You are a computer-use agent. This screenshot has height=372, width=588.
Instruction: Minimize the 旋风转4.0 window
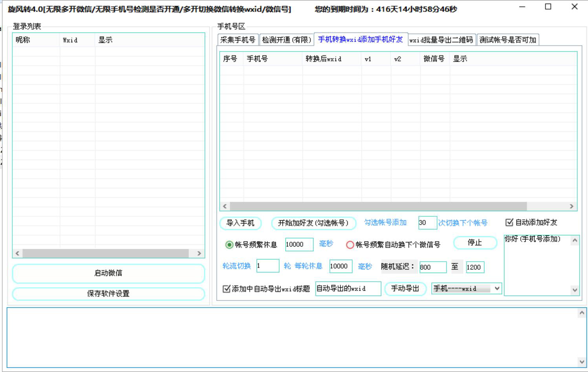tap(522, 7)
